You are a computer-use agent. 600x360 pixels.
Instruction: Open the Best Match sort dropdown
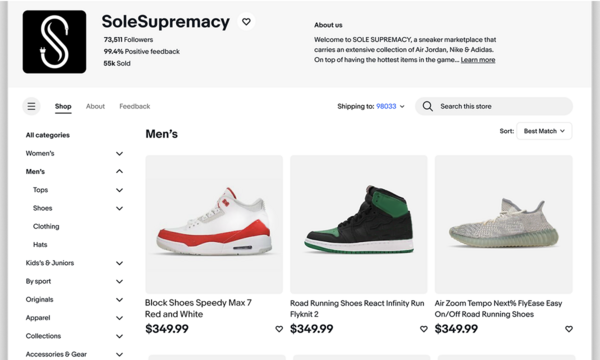coord(544,131)
